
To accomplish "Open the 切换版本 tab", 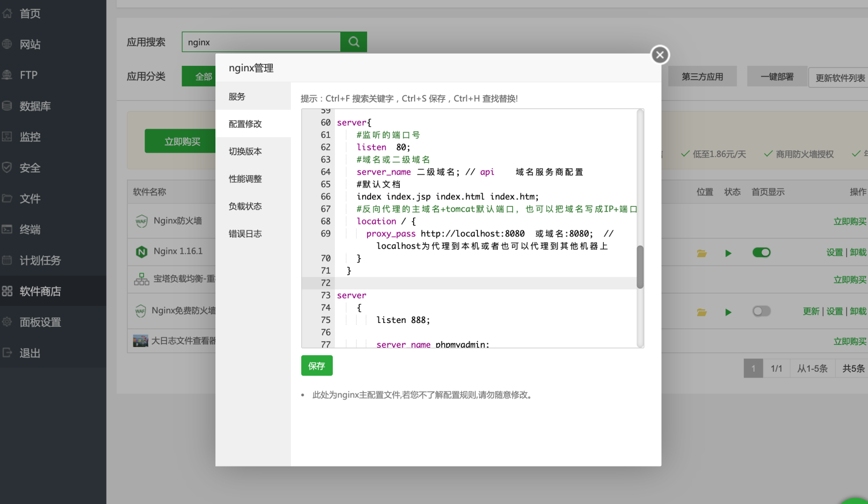I will pos(253,151).
